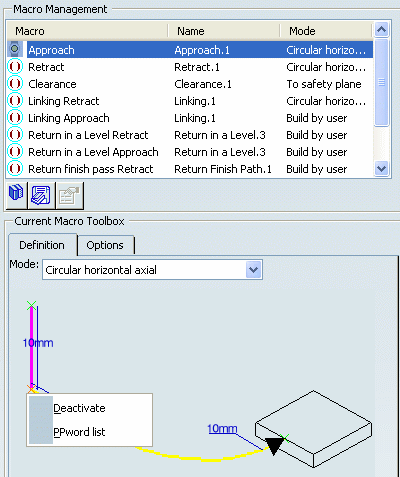Toggle Linking Retract macro status icon
Viewport: 400px width, 477px height.
15,101
